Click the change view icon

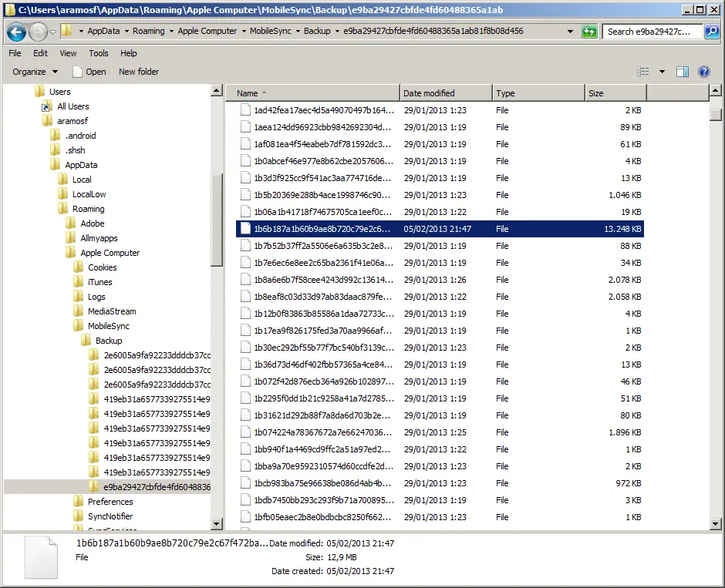642,72
